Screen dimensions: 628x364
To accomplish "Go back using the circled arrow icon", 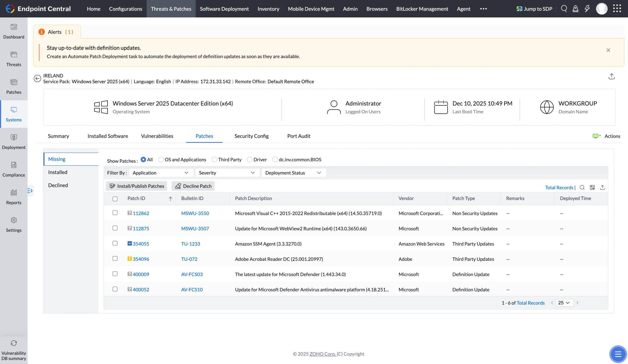I will pos(37,78).
